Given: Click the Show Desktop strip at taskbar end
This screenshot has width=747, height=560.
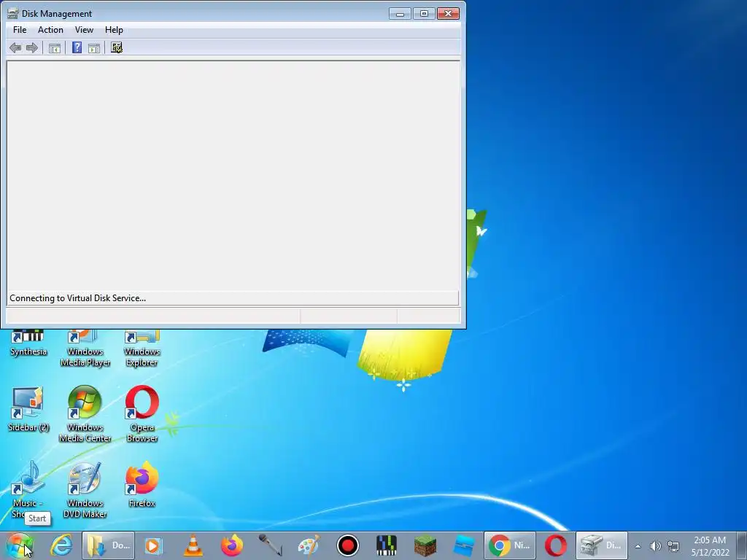Looking at the screenshot, I should (x=742, y=545).
